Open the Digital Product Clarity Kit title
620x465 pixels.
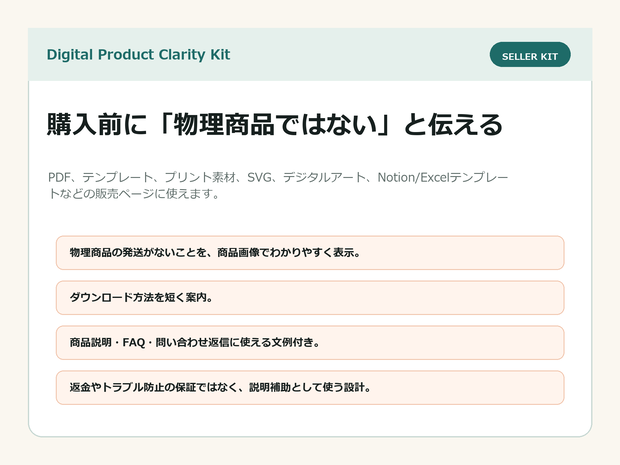[x=138, y=55]
